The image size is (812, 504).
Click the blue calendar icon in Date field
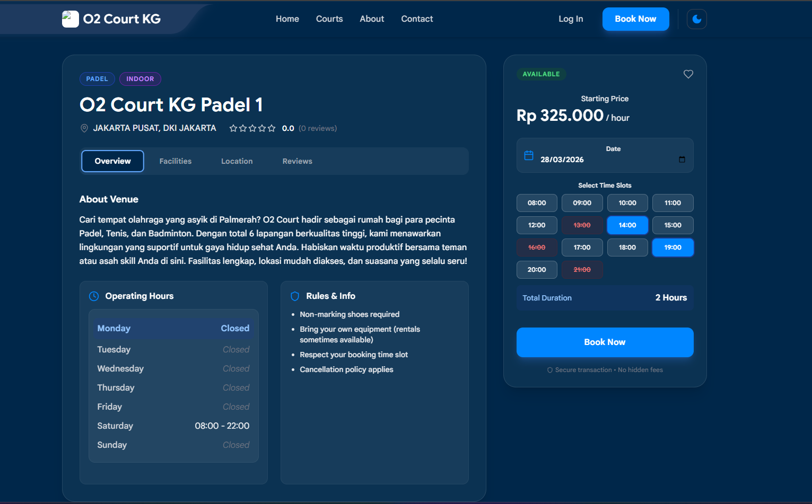click(x=528, y=155)
